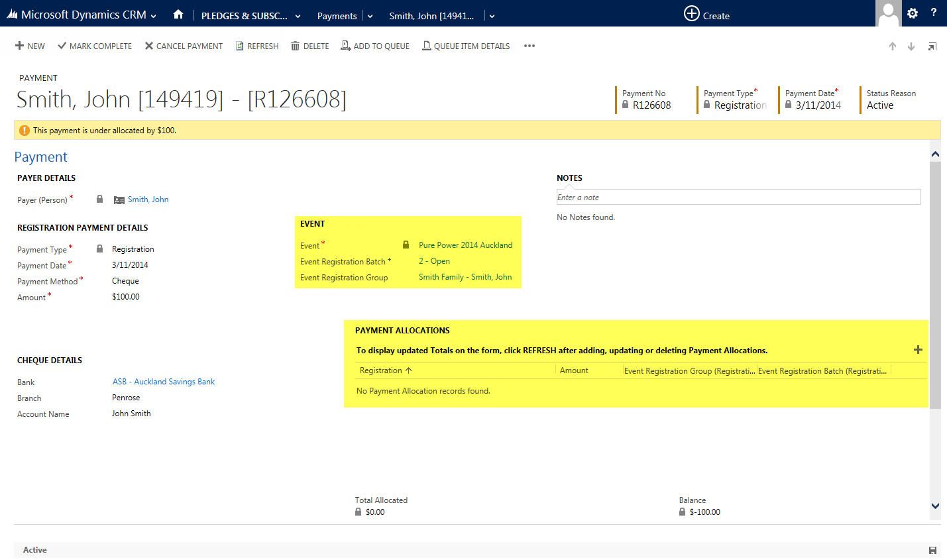Open queue item details
947x560 pixels.
(x=466, y=46)
